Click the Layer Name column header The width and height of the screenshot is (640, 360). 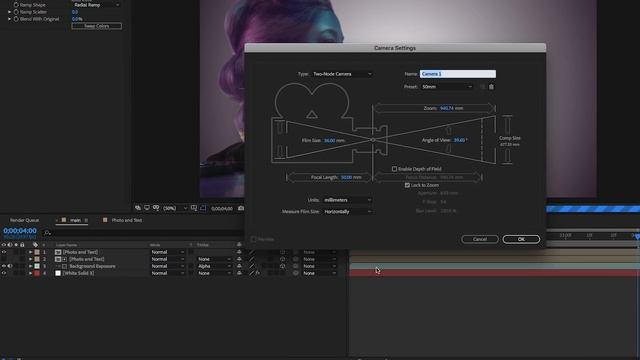coord(66,245)
